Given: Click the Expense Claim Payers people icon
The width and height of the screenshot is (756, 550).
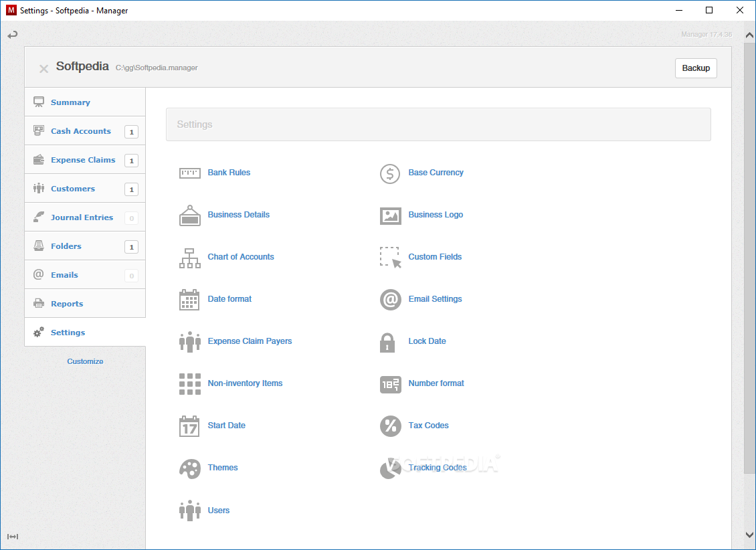Looking at the screenshot, I should (x=189, y=341).
